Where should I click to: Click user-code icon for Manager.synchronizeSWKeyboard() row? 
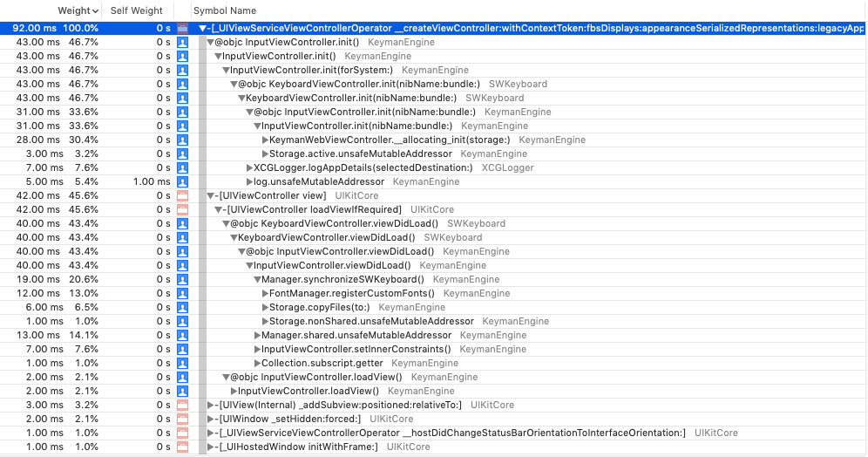[x=182, y=280]
